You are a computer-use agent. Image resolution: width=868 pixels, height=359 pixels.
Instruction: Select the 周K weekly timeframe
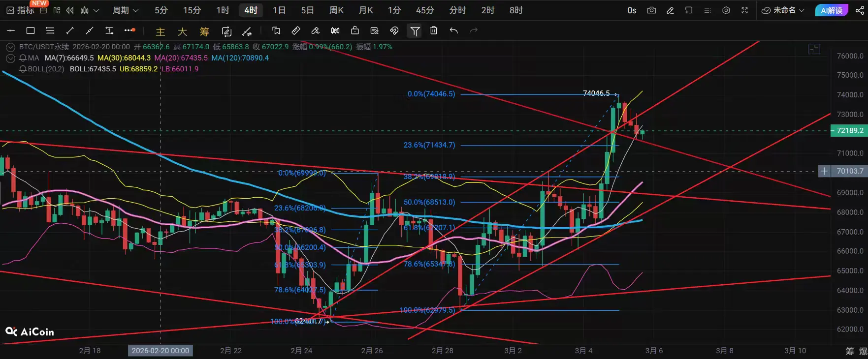(337, 10)
